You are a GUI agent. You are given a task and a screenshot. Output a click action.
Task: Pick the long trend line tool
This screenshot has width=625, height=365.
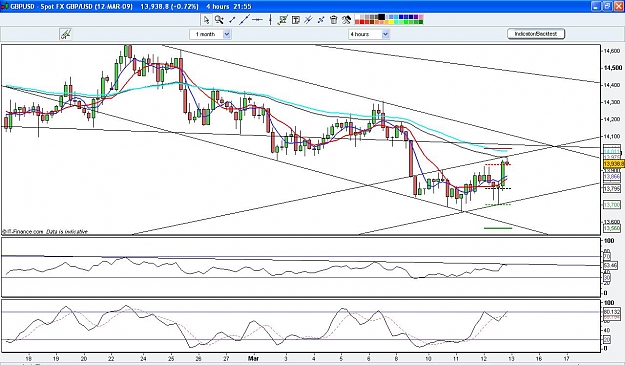tap(244, 20)
